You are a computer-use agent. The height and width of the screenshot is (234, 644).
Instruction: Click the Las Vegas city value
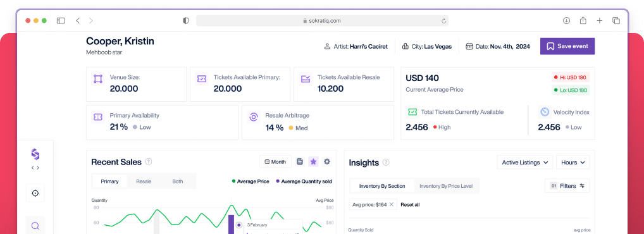point(438,46)
